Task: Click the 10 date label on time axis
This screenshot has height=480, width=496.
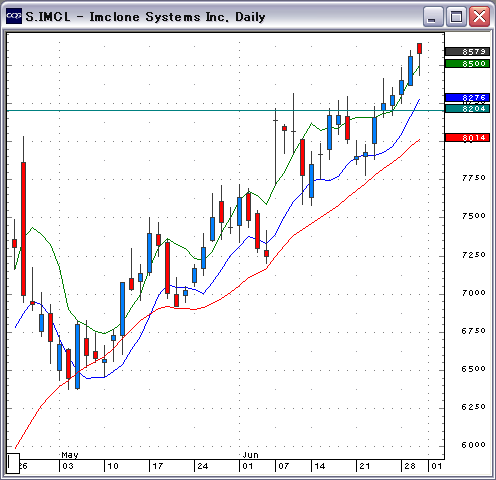Action: 113,466
